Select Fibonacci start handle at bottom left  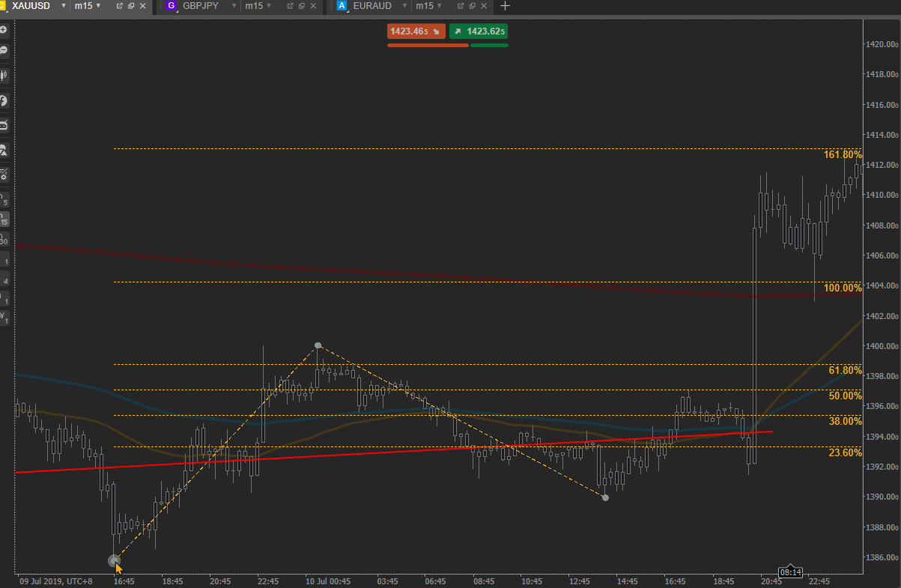click(114, 560)
